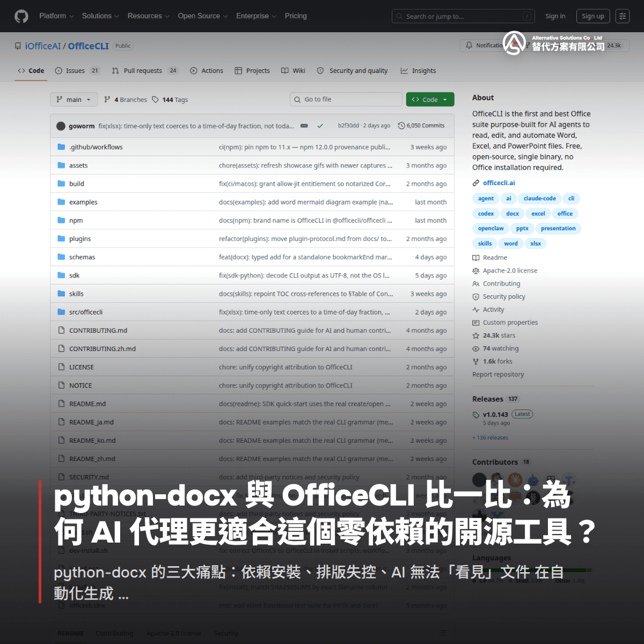
Task: Switch to the Issues tab
Action: click(77, 71)
